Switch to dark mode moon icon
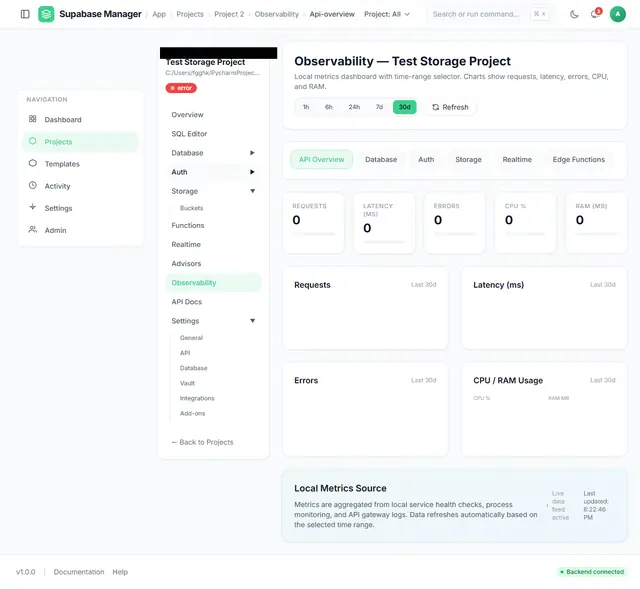This screenshot has width=640, height=589. point(574,14)
